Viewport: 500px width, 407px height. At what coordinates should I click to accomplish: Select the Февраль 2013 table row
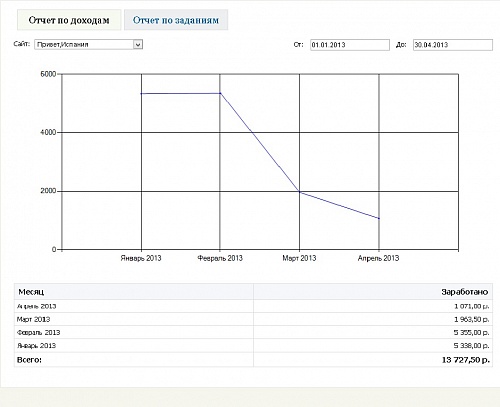coord(253,332)
